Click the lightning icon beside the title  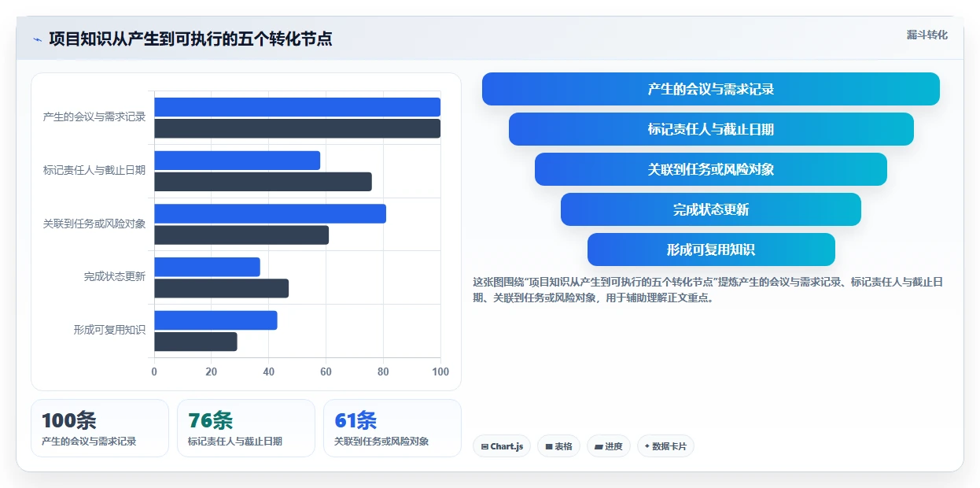37,39
